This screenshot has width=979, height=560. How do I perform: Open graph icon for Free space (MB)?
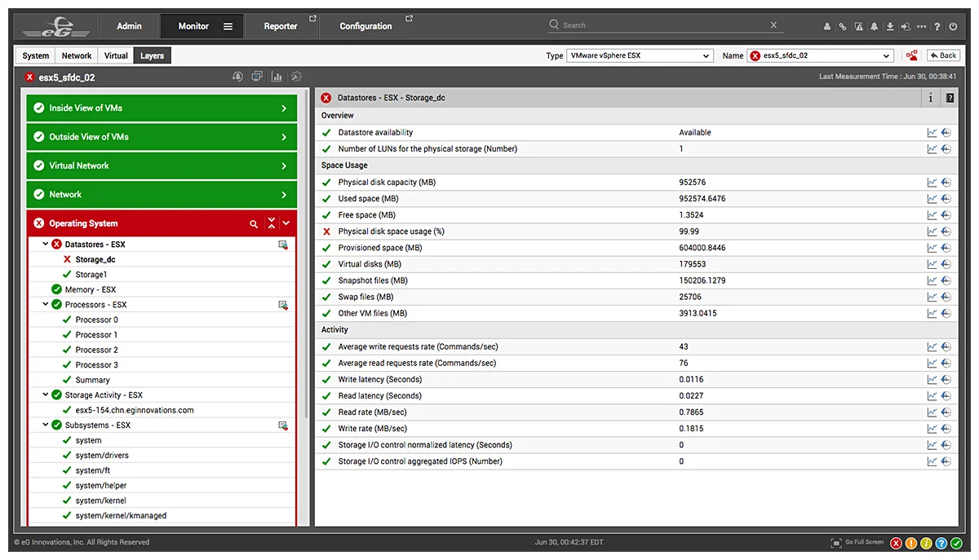(x=932, y=215)
